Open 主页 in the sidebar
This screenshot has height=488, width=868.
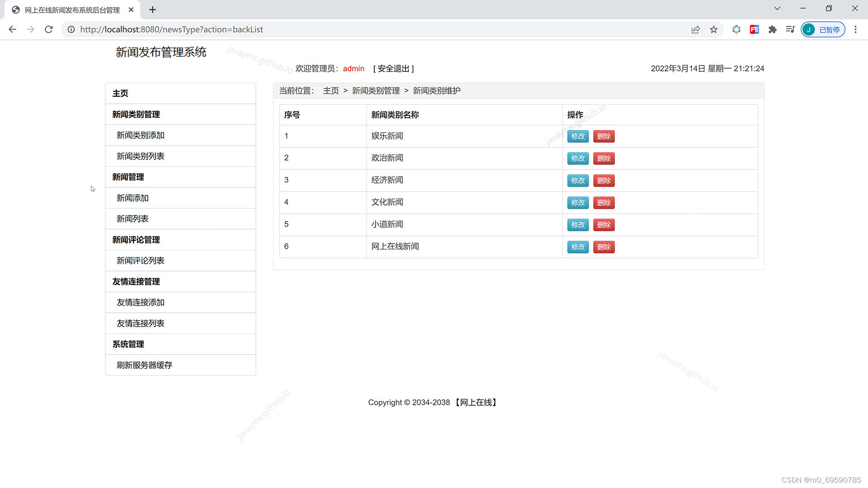180,94
